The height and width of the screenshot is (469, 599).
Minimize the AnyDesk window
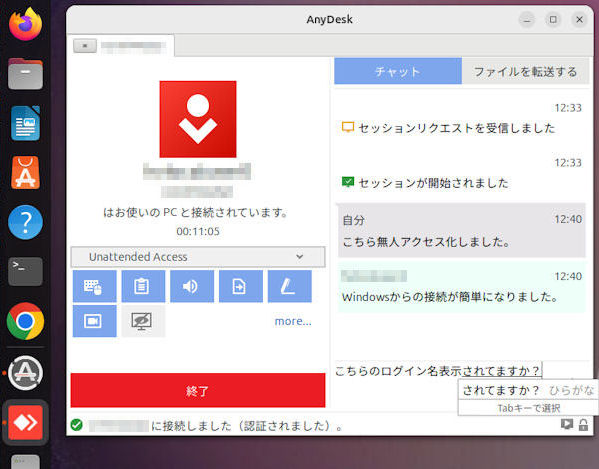coord(527,19)
